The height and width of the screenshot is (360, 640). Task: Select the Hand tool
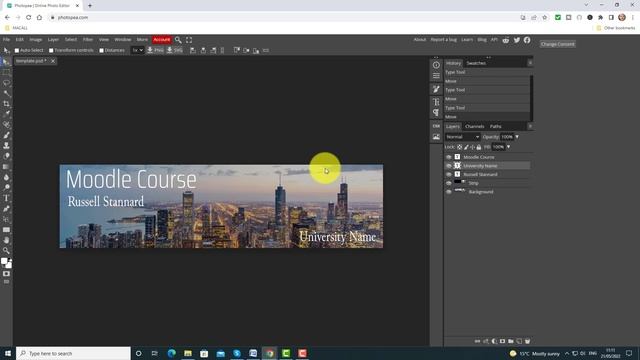coord(6,240)
